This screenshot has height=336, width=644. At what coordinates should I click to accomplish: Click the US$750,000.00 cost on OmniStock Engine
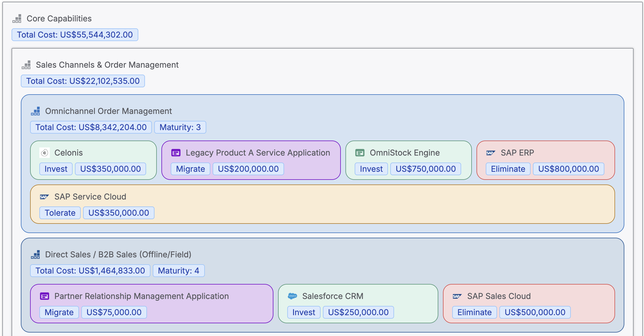coord(425,169)
